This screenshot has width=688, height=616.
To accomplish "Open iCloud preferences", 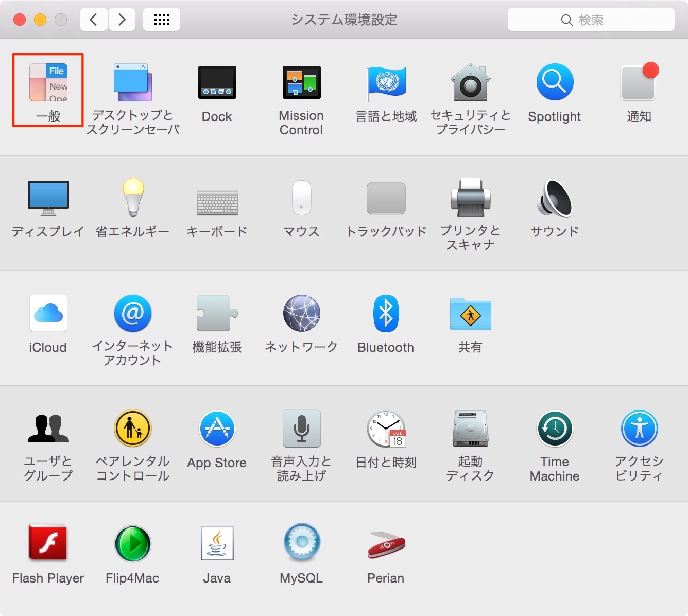I will (x=48, y=313).
